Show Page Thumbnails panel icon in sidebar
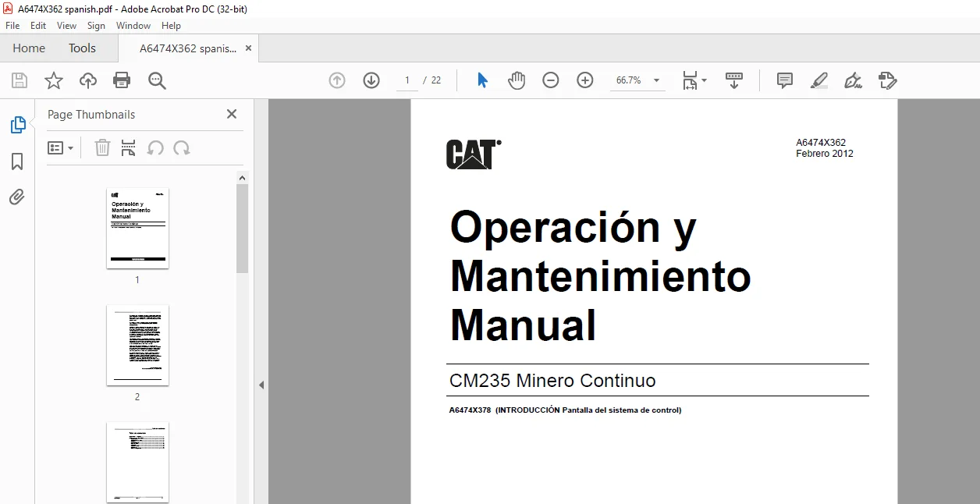The height and width of the screenshot is (504, 980). (17, 125)
